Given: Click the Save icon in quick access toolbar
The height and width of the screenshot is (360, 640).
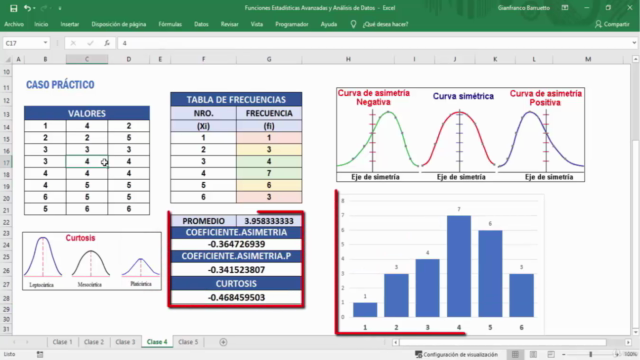Looking at the screenshot, I should (x=13, y=8).
